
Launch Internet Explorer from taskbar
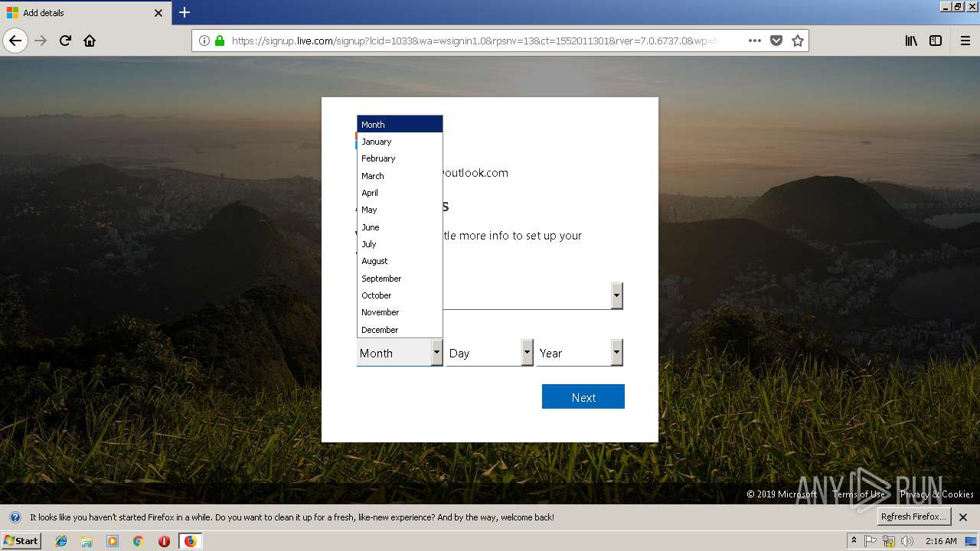click(61, 541)
